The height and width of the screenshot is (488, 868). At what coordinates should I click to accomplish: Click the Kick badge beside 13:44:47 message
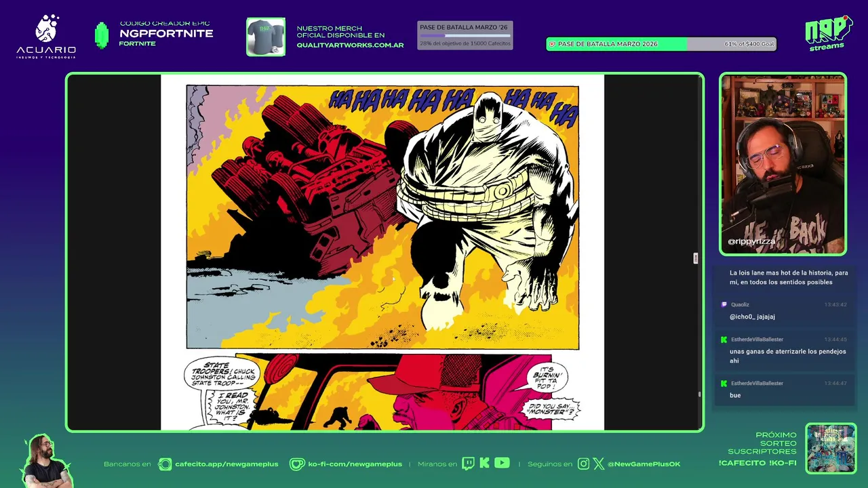point(724,384)
